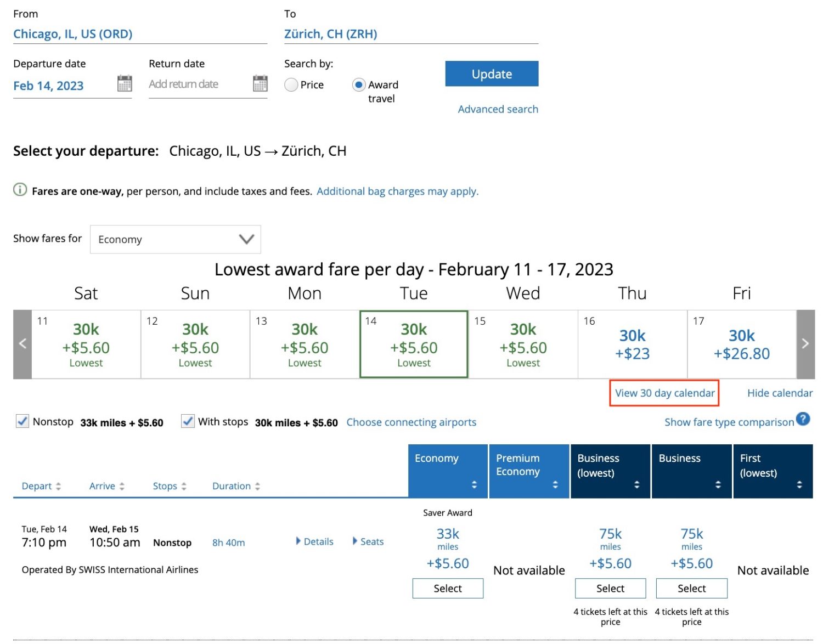Screen dimensions: 823x644
Task: Open the Show fares for Economy dropdown
Action: point(175,239)
